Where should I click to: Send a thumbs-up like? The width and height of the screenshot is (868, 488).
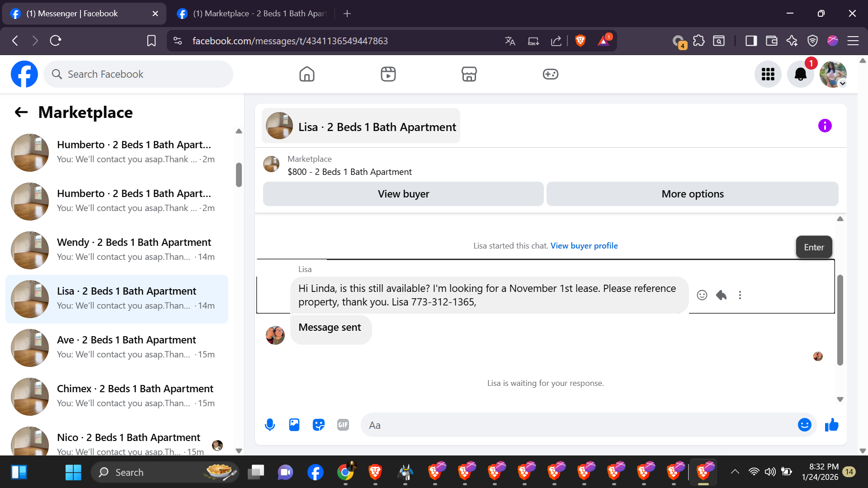[831, 425]
